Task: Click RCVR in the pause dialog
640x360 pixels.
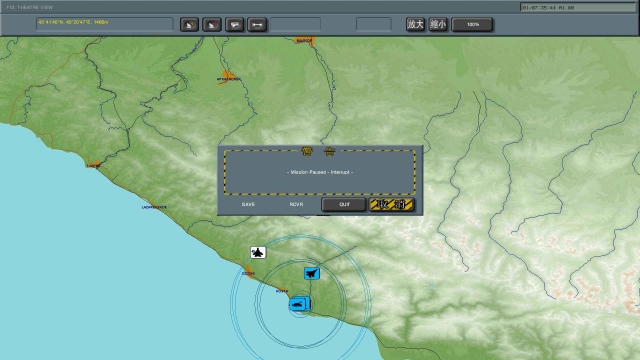Action: tap(296, 204)
